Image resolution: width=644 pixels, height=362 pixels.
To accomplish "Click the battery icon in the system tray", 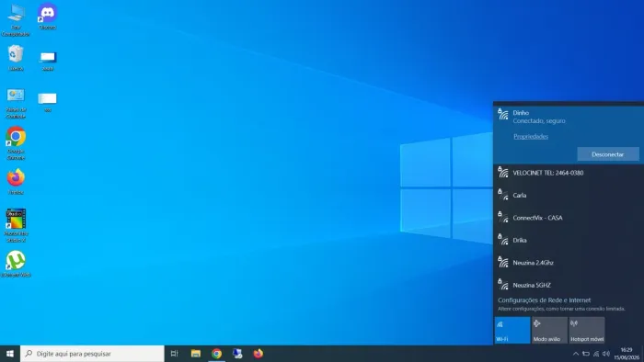I will click(x=586, y=354).
